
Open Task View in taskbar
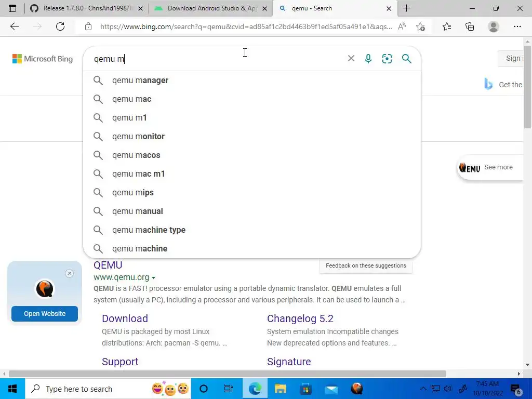229,389
